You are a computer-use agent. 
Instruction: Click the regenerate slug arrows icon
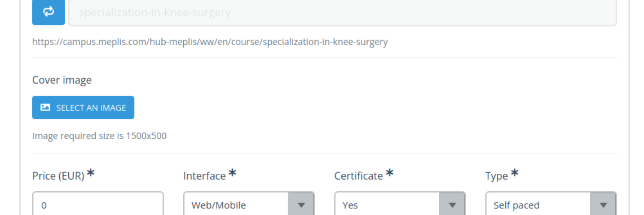coord(49,12)
